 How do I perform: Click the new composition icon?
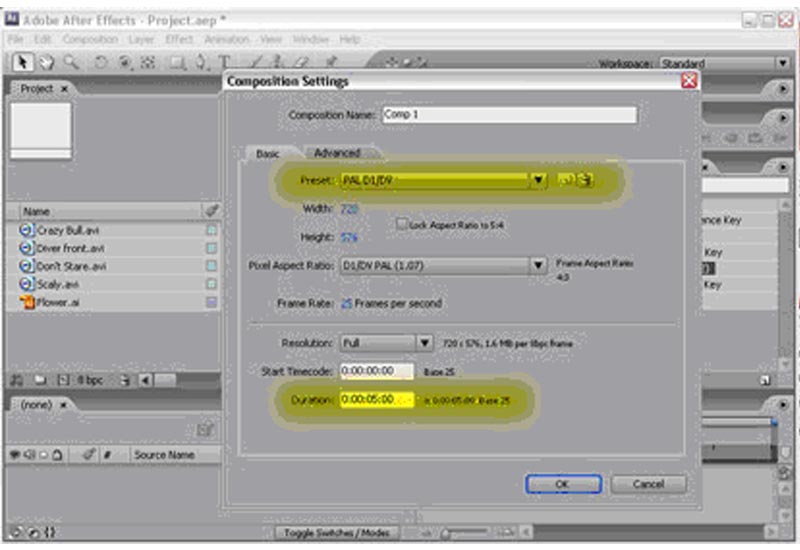tap(63, 380)
